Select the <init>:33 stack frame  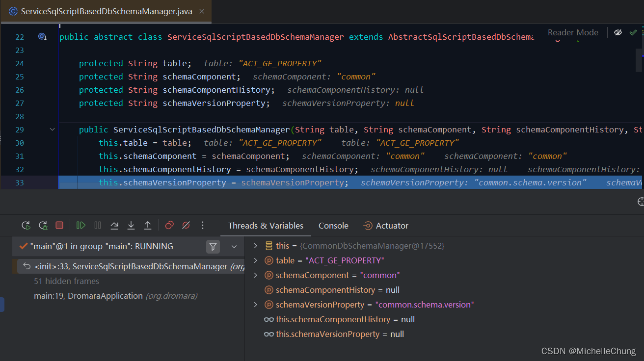(x=131, y=266)
